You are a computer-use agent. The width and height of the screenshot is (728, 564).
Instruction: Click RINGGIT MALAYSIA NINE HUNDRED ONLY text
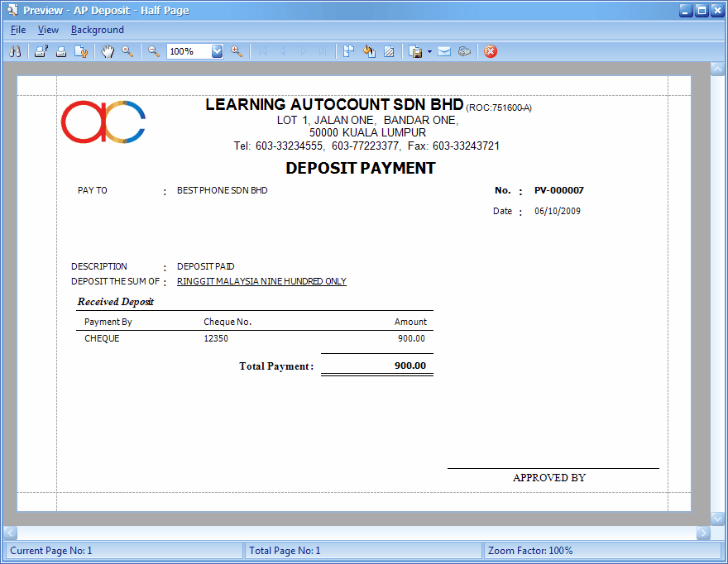[x=261, y=281]
